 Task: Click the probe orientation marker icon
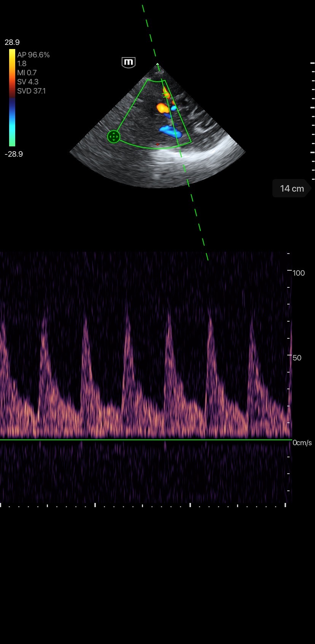coord(129,62)
